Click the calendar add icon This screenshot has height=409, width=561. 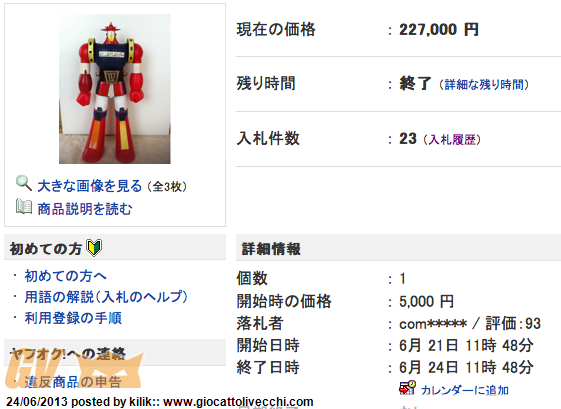[x=407, y=388]
